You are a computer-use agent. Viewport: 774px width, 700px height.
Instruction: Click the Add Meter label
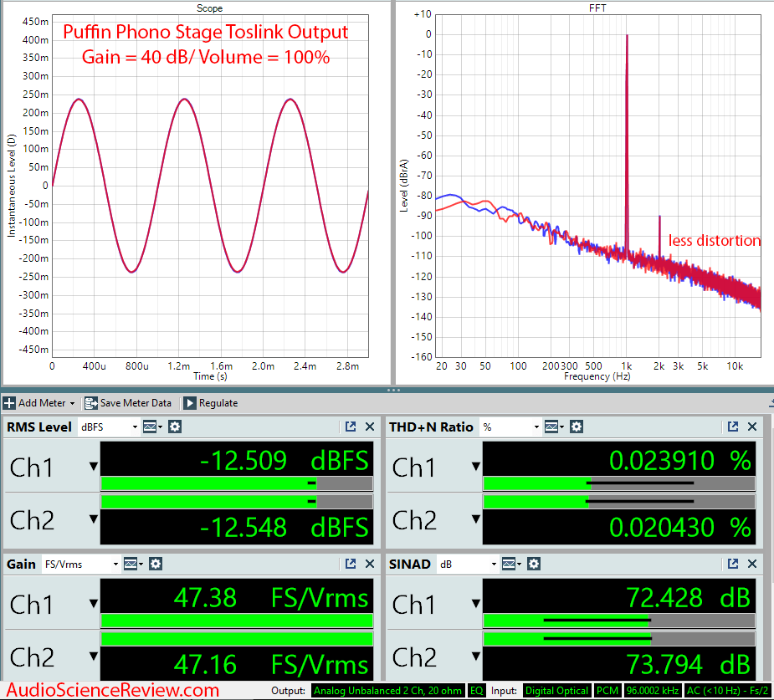(42, 403)
